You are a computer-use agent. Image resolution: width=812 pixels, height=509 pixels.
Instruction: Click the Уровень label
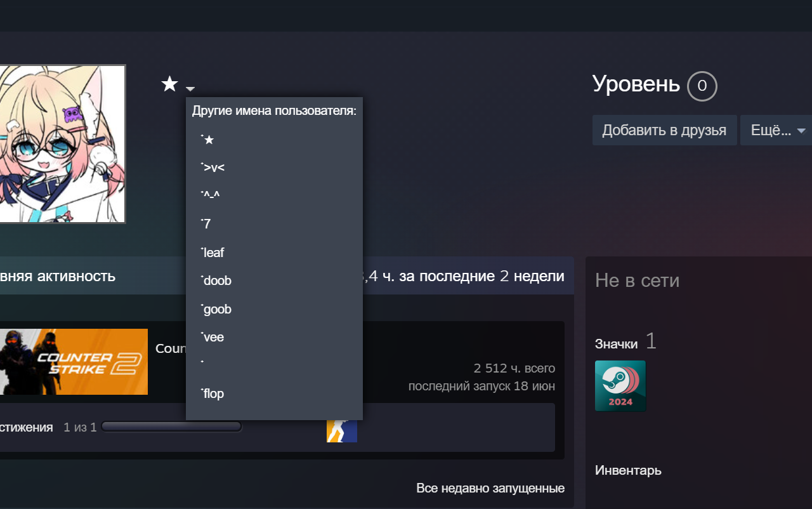(x=636, y=84)
